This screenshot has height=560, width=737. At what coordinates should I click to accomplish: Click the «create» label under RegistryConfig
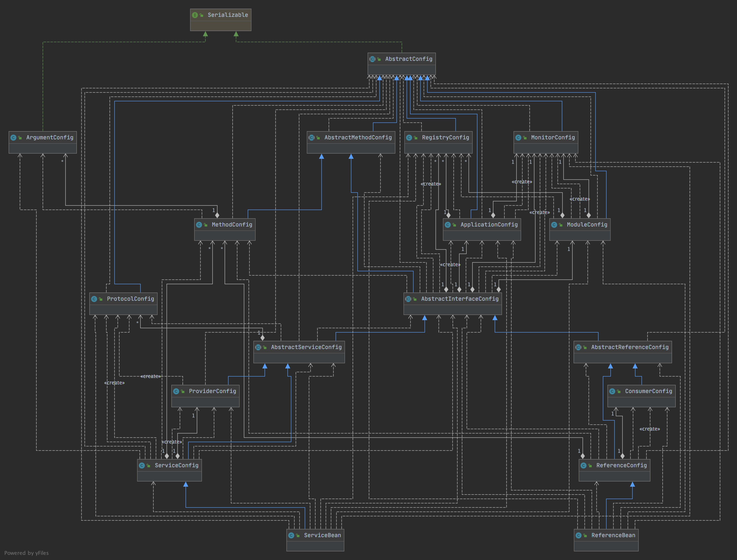click(431, 184)
